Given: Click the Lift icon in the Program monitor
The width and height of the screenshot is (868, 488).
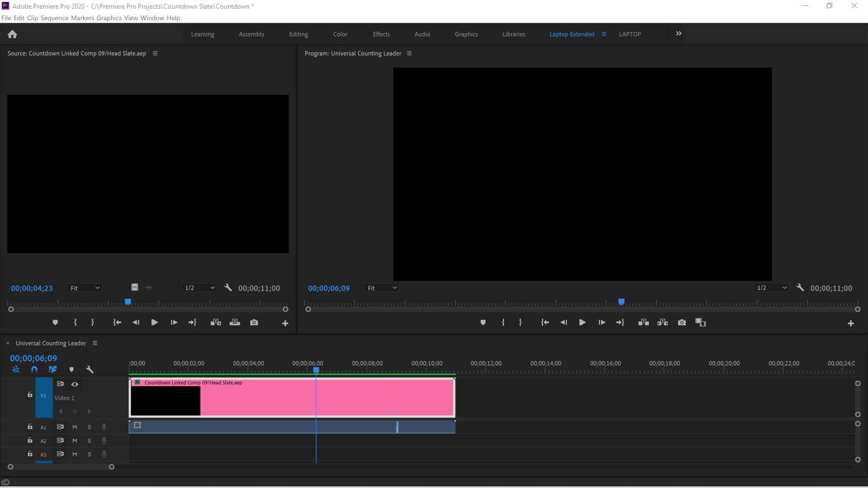Looking at the screenshot, I should [x=643, y=322].
